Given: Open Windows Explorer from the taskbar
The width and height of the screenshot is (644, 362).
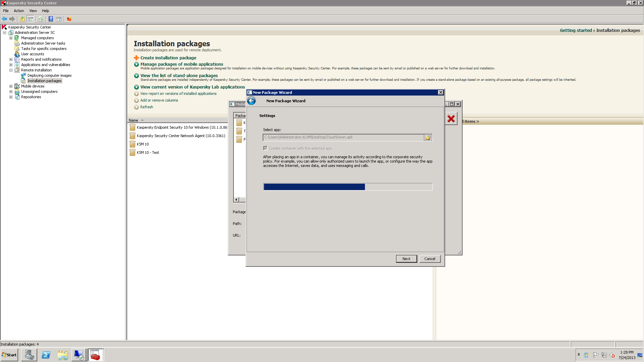Looking at the screenshot, I should pyautogui.click(x=63, y=355).
